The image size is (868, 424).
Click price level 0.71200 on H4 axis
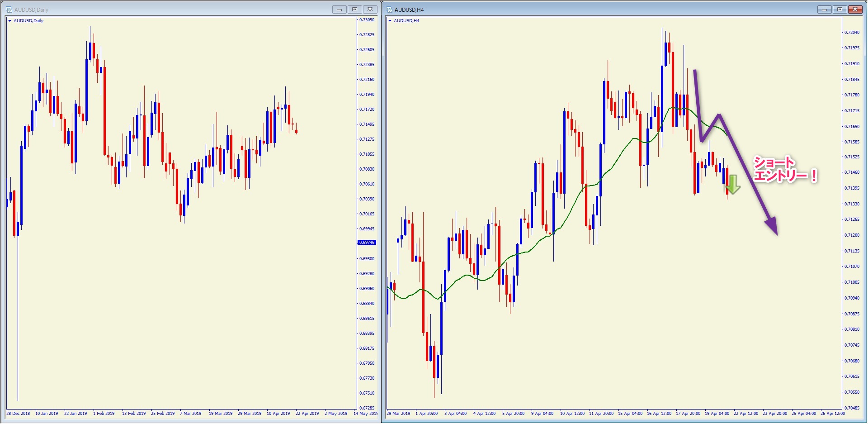click(852, 235)
